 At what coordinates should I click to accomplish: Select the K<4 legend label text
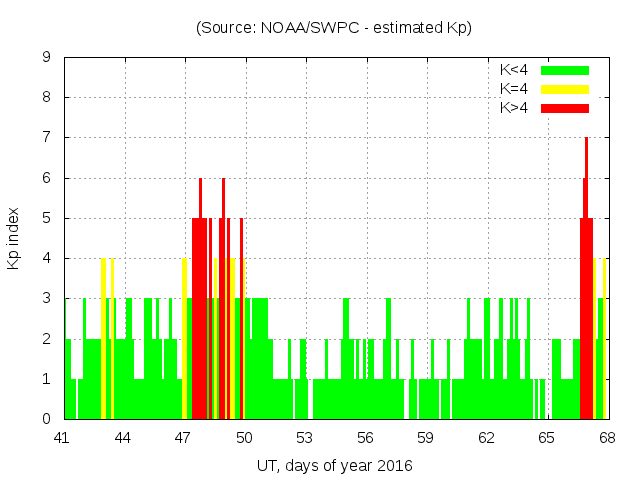click(x=514, y=70)
